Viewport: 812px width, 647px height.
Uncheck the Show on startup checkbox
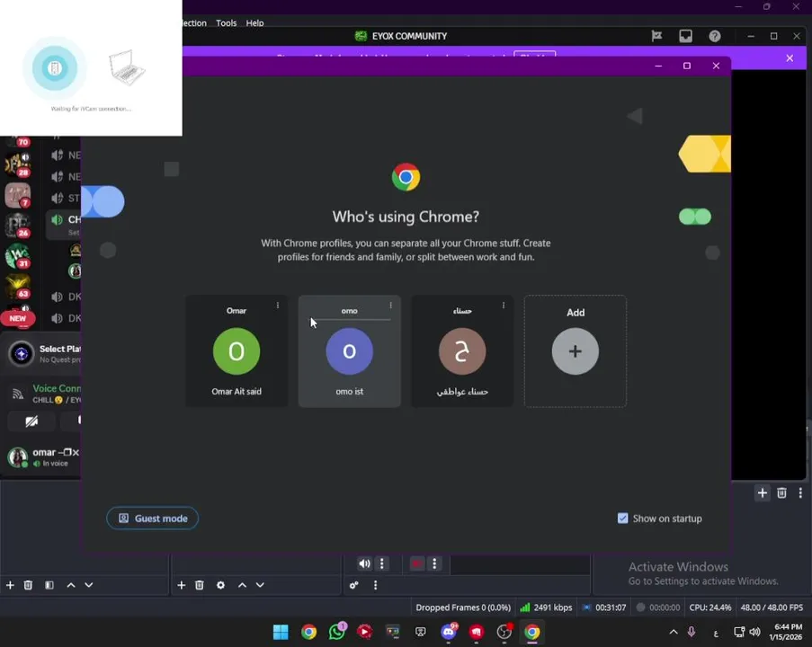[x=622, y=518]
